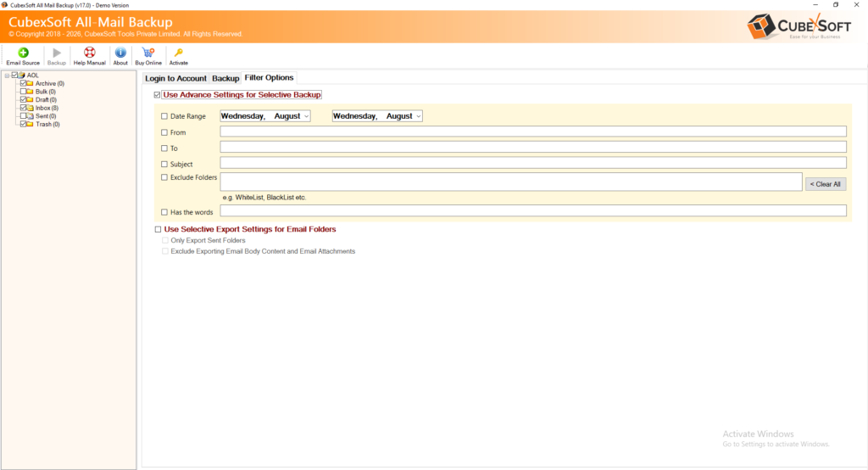This screenshot has width=868, height=470.
Task: Check the Bulk (0) folder checkbox
Action: [x=23, y=92]
